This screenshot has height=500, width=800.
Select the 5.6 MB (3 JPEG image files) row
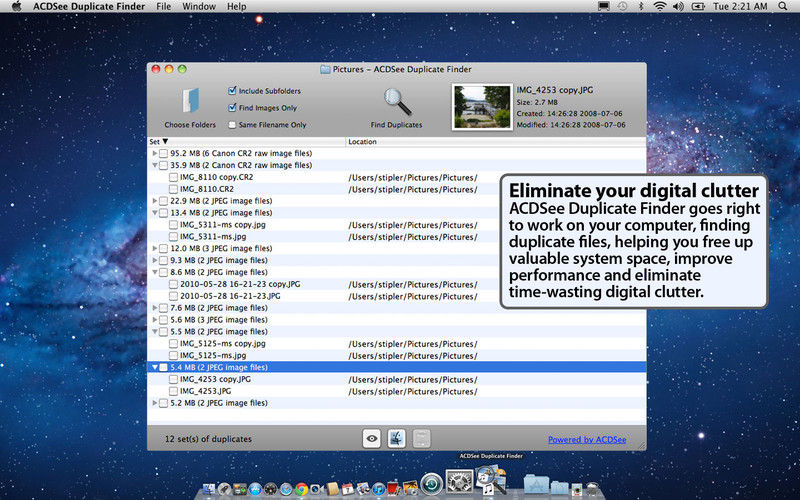click(x=396, y=320)
